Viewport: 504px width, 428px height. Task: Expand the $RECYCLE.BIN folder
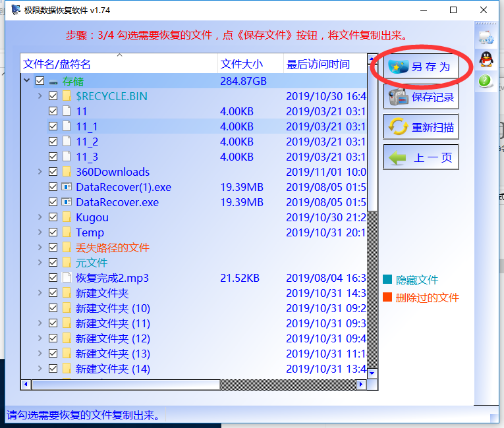(40, 96)
